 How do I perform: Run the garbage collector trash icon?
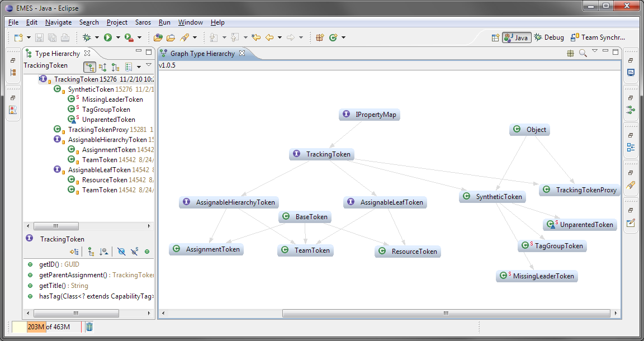coord(89,327)
